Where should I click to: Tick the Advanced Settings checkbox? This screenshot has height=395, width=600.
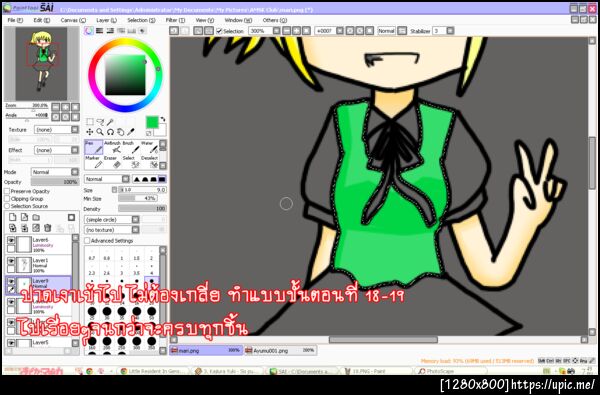(87, 241)
